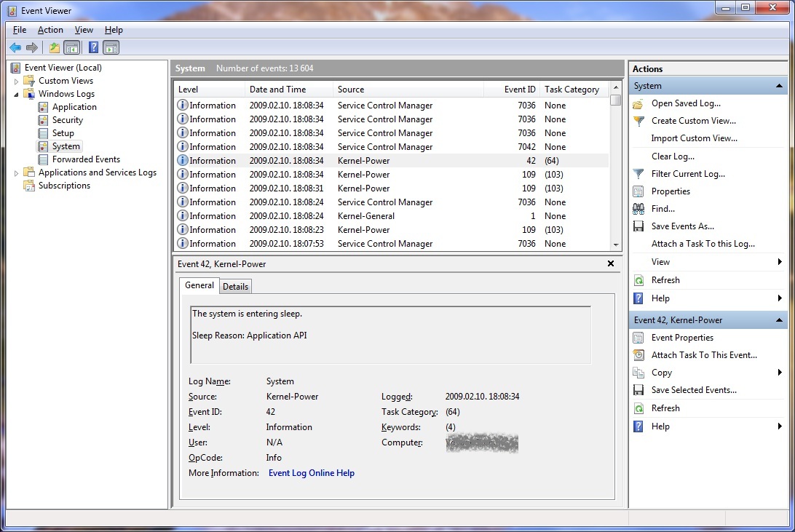This screenshot has height=532, width=795.
Task: Select the Security log in the tree
Action: [x=68, y=120]
